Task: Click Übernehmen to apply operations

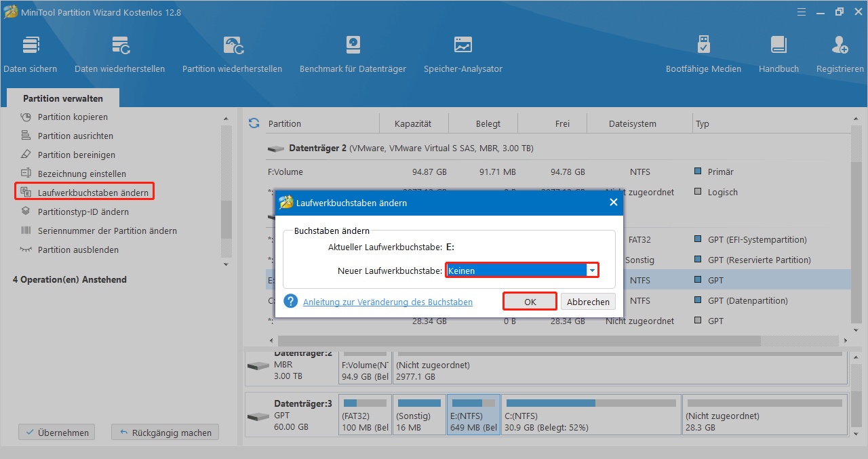Action: pyautogui.click(x=57, y=432)
